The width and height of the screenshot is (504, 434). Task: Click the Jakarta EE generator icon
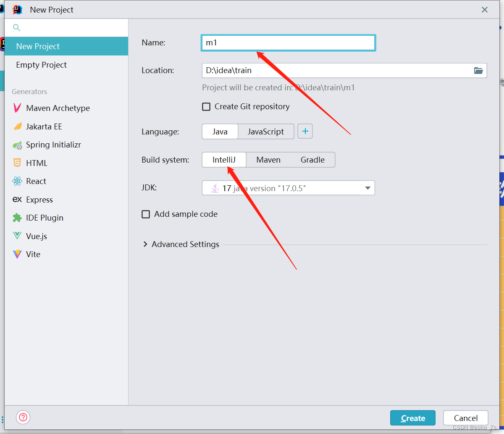[17, 126]
